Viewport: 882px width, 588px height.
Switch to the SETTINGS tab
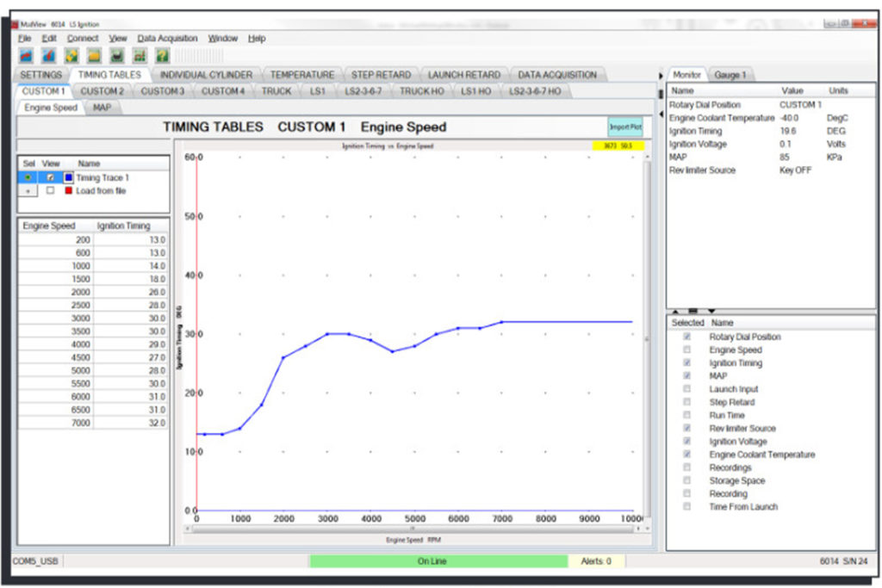pyautogui.click(x=41, y=75)
